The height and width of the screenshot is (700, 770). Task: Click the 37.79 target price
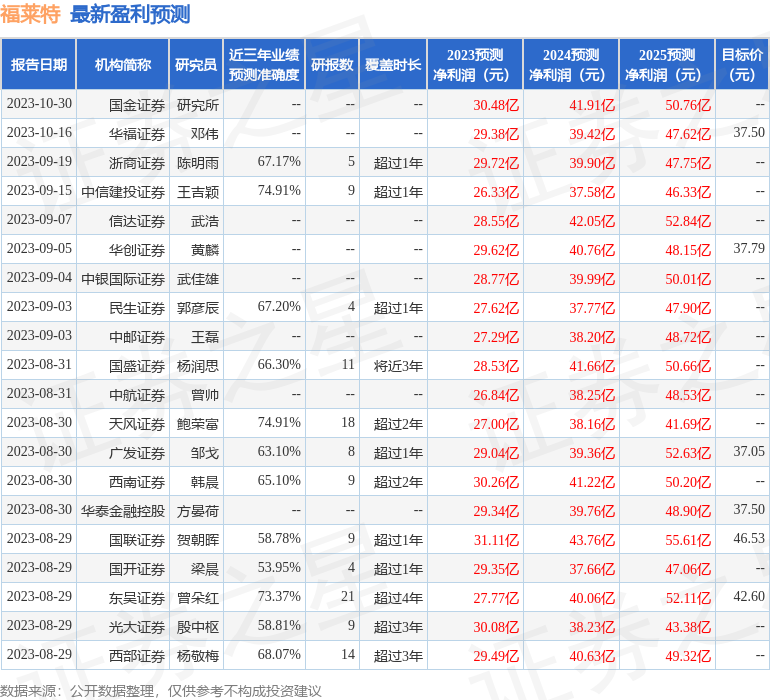749,249
